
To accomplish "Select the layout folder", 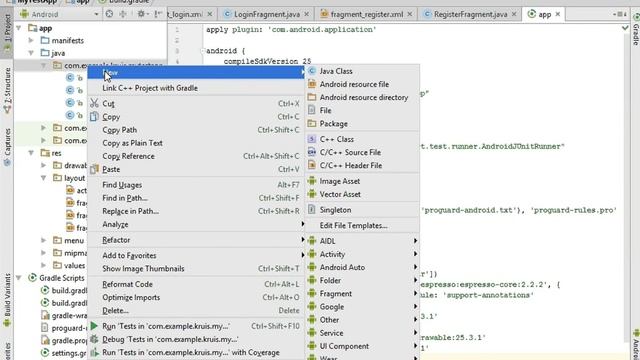I will pyautogui.click(x=74, y=178).
